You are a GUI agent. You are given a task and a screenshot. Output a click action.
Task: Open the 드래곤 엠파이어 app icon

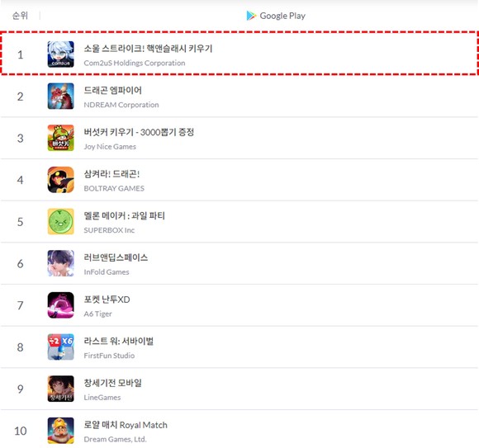coord(60,97)
